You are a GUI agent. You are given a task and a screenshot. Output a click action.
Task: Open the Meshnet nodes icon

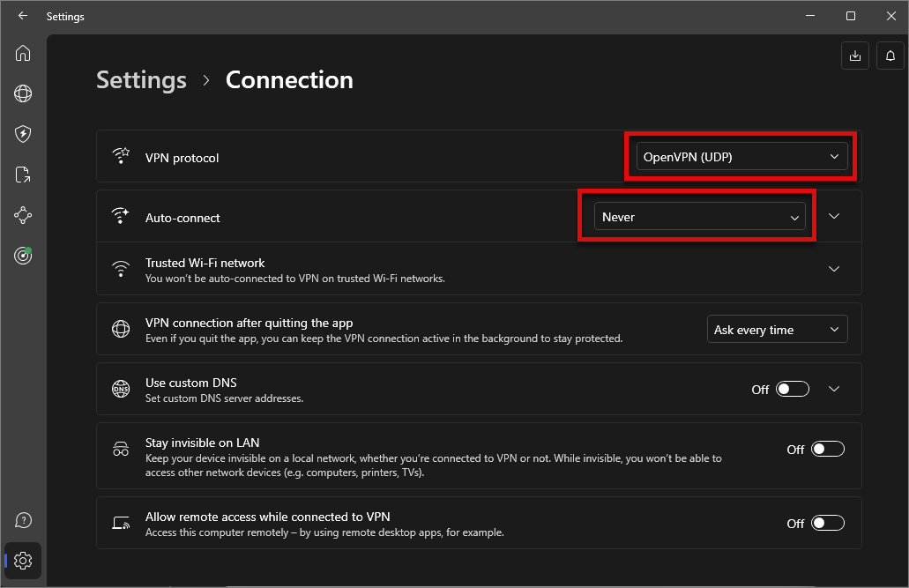pos(23,215)
